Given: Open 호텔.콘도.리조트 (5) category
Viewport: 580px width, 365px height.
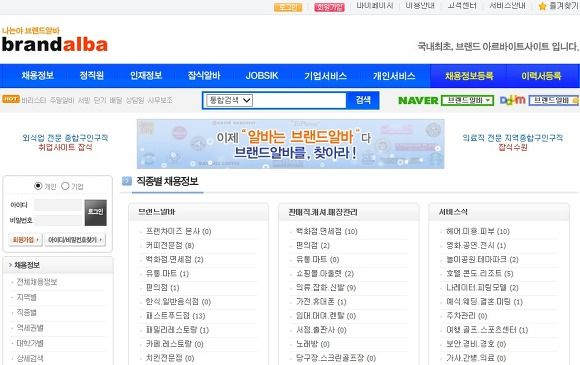Looking at the screenshot, I should [479, 274].
